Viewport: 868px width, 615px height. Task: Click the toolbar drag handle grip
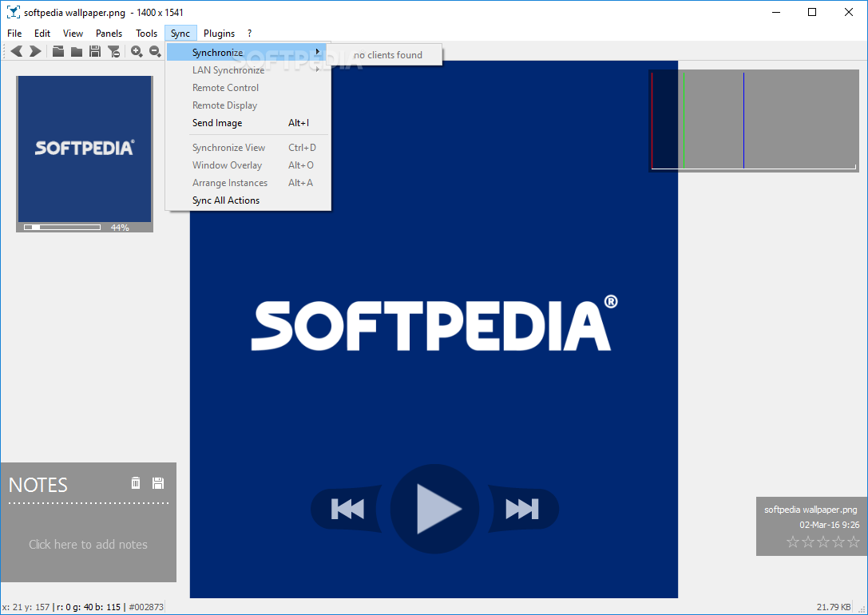click(x=5, y=51)
